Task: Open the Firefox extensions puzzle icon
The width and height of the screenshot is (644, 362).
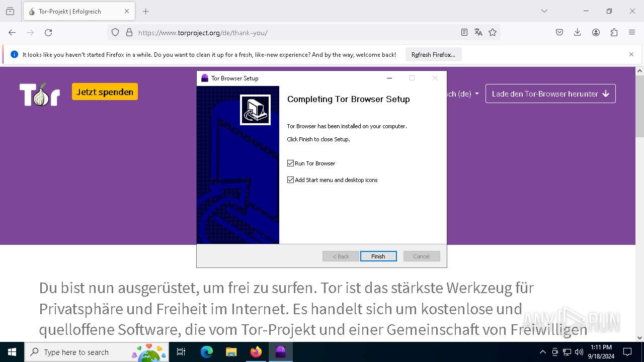Action: pos(614,32)
